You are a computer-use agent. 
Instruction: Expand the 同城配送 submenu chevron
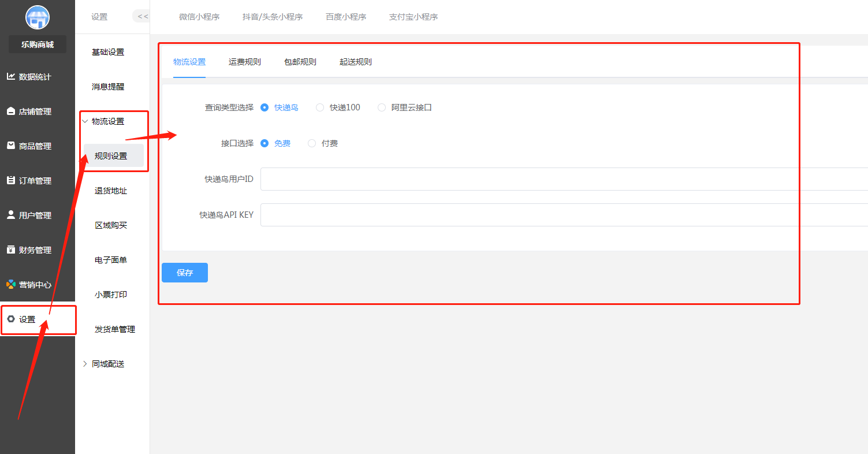[x=85, y=364]
